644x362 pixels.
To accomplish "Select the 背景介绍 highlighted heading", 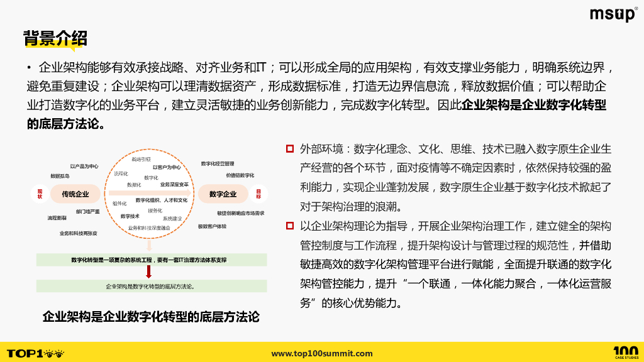I will pyautogui.click(x=55, y=39).
